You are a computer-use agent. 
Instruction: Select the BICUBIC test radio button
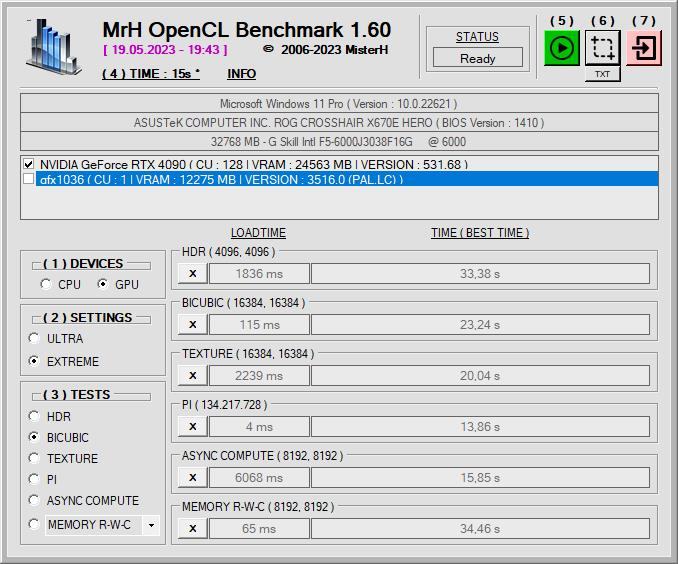pyautogui.click(x=34, y=437)
